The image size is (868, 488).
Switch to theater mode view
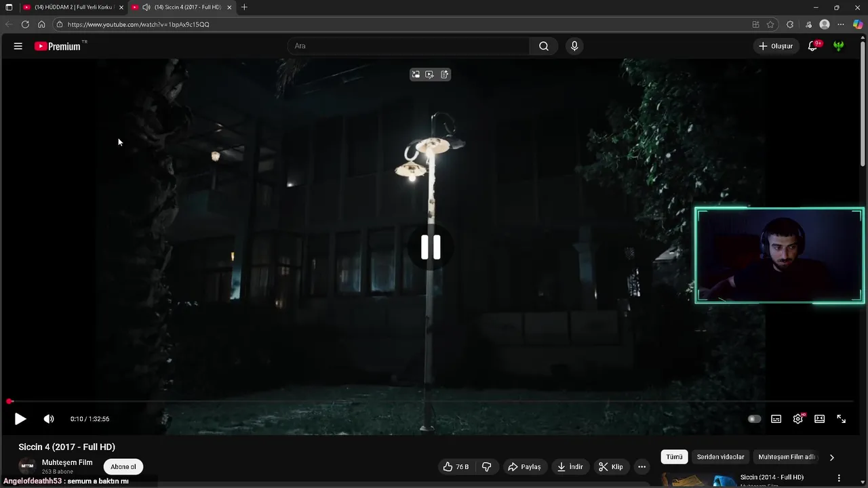(x=820, y=419)
